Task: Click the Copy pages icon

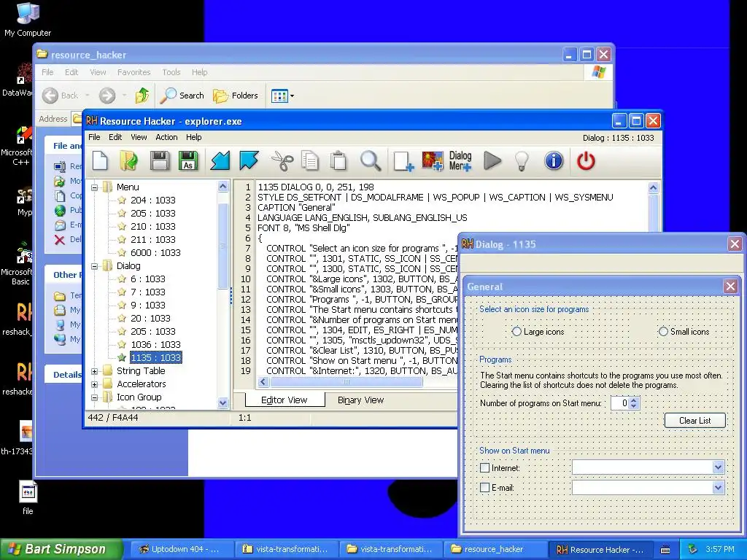Action: click(310, 160)
